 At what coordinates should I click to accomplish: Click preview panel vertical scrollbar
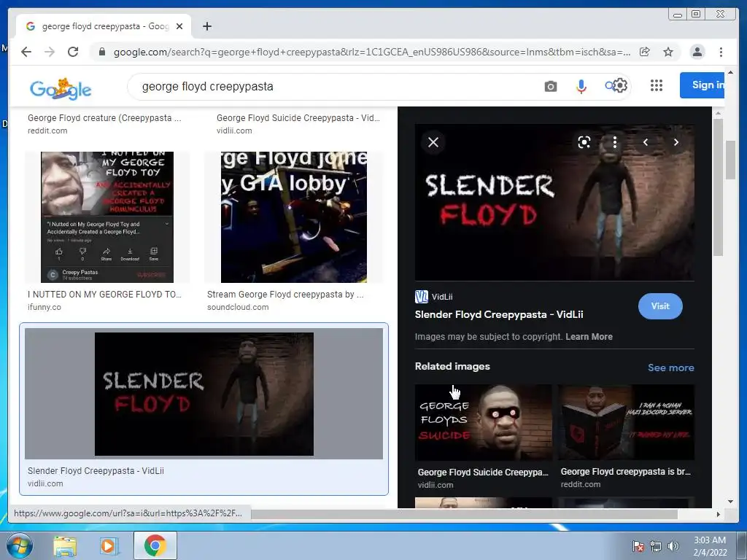click(718, 187)
